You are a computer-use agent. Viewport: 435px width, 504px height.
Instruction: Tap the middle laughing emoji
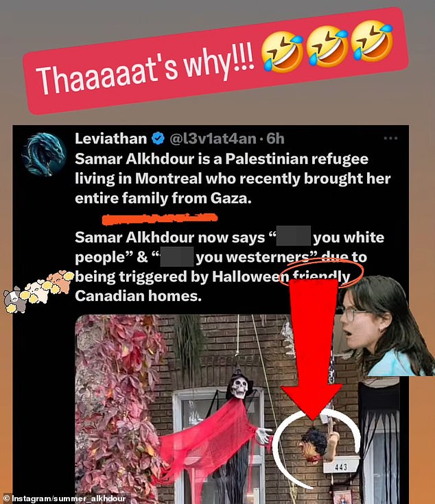point(327,47)
